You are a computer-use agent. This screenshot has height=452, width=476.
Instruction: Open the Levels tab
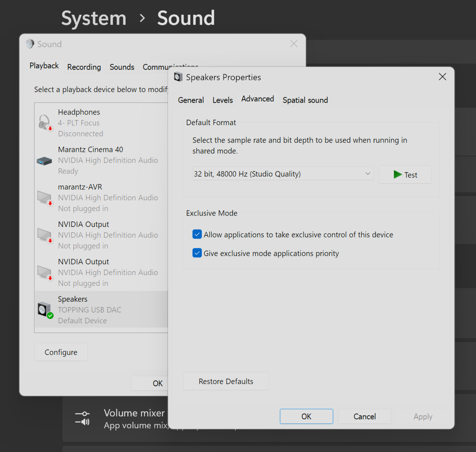point(222,100)
